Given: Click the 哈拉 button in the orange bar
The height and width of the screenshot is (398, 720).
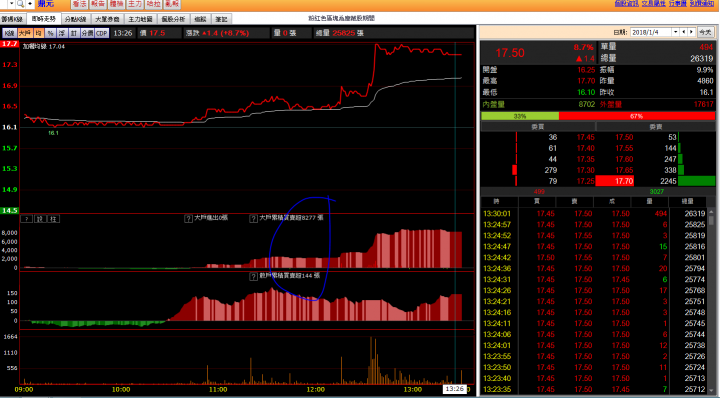Looking at the screenshot, I should click(153, 4).
